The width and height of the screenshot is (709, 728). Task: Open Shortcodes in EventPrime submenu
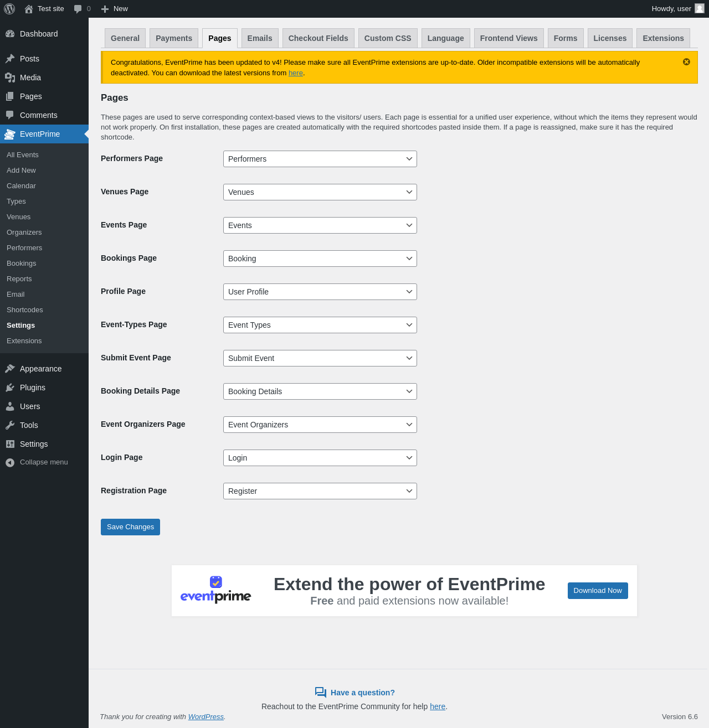[x=44, y=310]
